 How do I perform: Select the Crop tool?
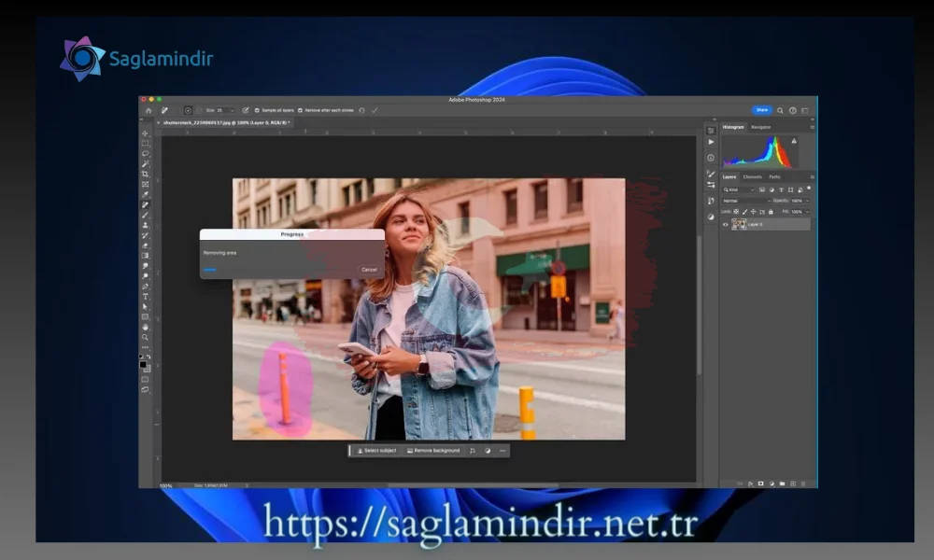[x=146, y=175]
